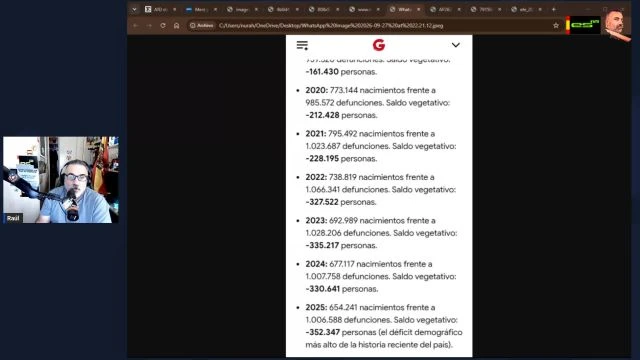This screenshot has height=360, width=640.
Task: Click the 1.023.687 defunciones value
Action: pos(323,146)
